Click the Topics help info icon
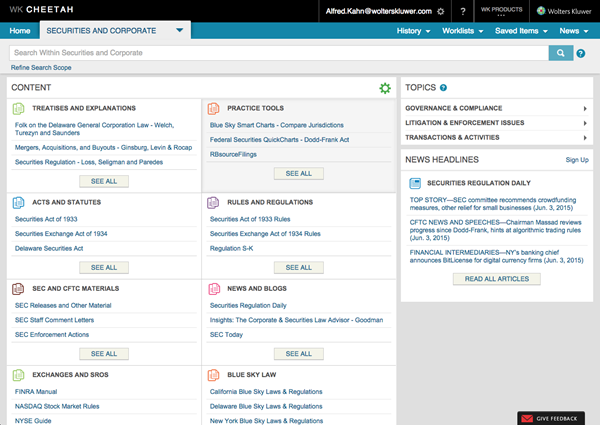This screenshot has height=425, width=600. (443, 88)
